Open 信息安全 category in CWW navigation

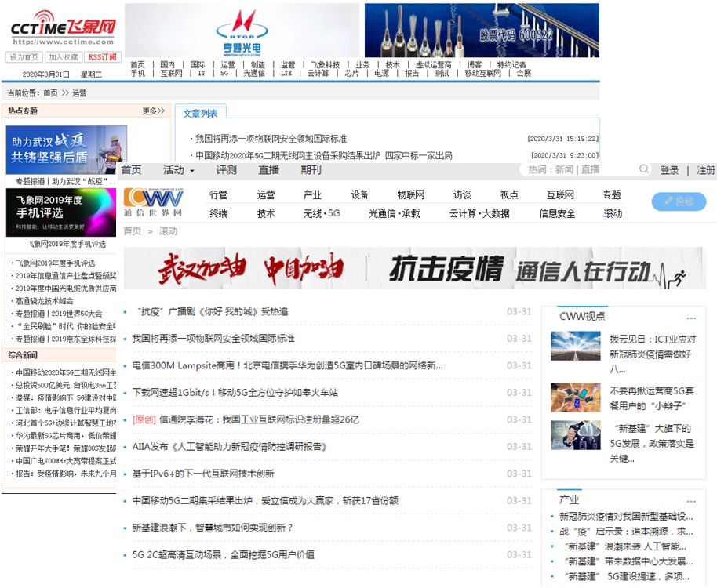tap(558, 213)
